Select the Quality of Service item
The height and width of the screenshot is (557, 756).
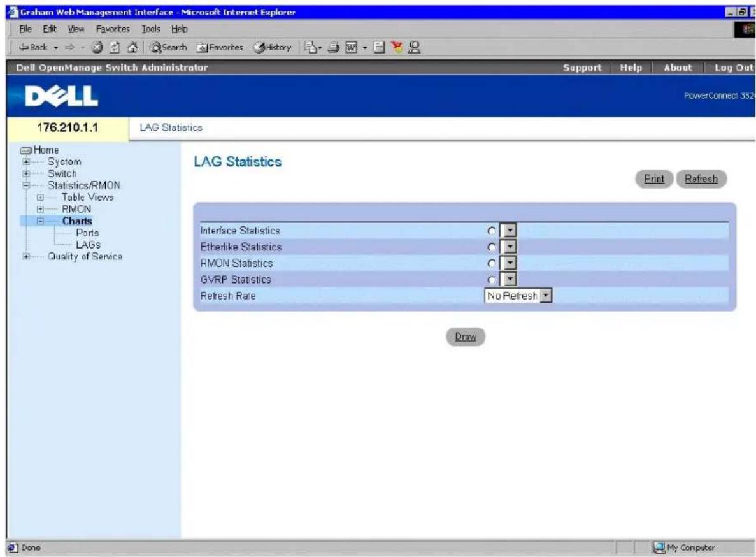pos(85,257)
